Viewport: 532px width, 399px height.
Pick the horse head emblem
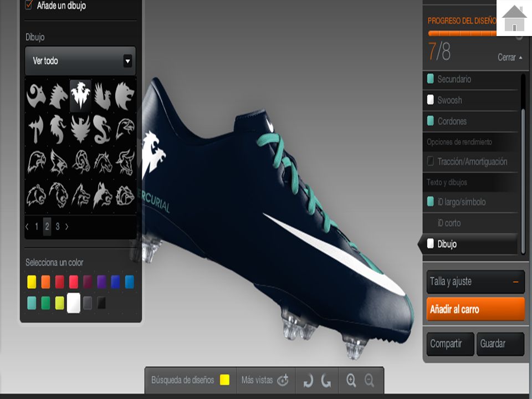tap(103, 162)
